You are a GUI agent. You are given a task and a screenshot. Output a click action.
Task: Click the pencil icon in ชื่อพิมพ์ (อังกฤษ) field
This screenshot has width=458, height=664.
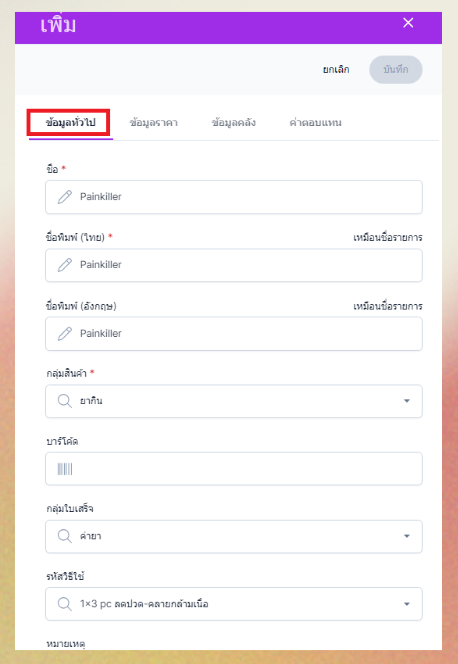(x=65, y=334)
